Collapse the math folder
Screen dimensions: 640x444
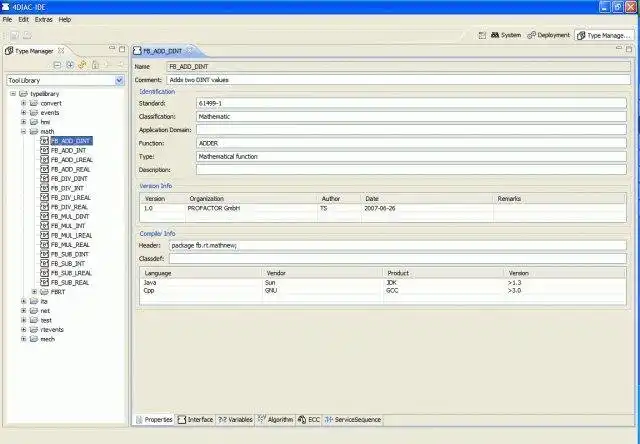click(x=24, y=131)
